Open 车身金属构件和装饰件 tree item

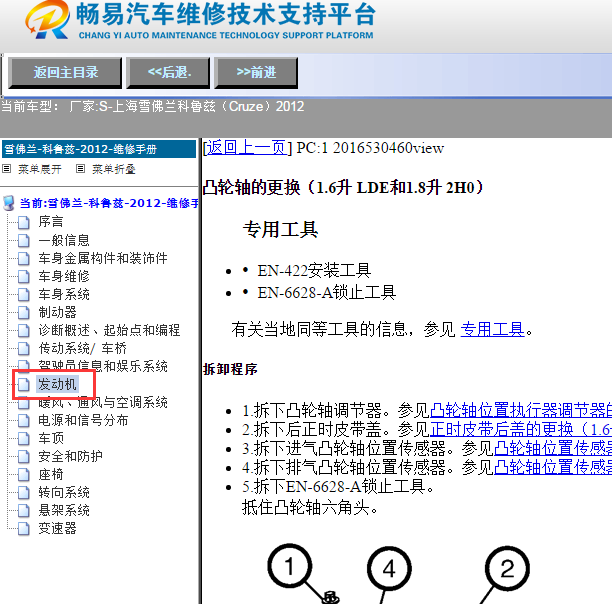103,258
